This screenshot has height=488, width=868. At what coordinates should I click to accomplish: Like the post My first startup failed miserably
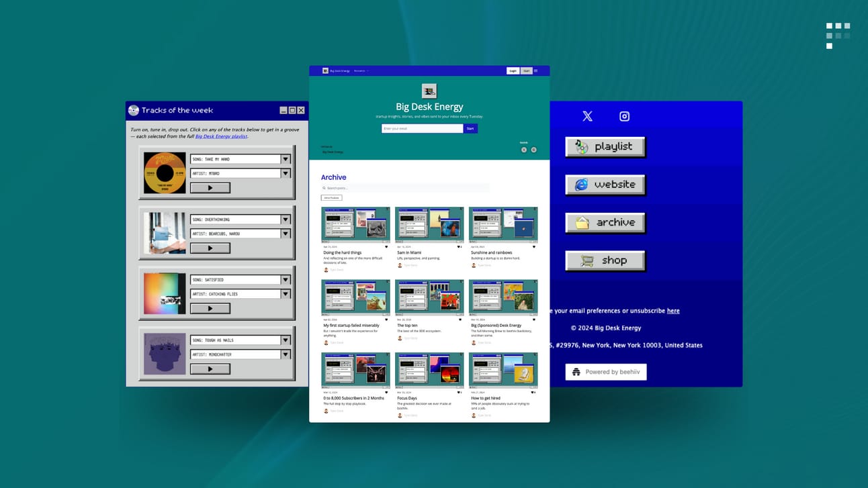point(386,320)
